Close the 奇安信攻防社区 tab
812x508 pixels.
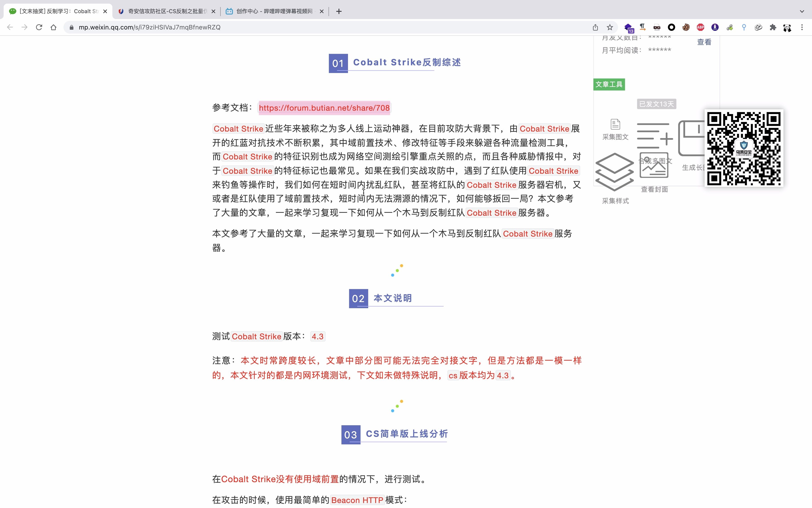(213, 11)
